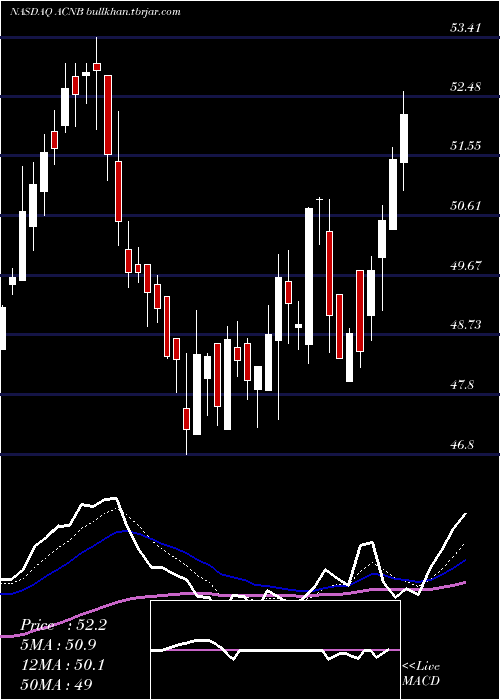The height and width of the screenshot is (700, 500).
Task: Click the MACD inset chart panel
Action: coord(275,650)
